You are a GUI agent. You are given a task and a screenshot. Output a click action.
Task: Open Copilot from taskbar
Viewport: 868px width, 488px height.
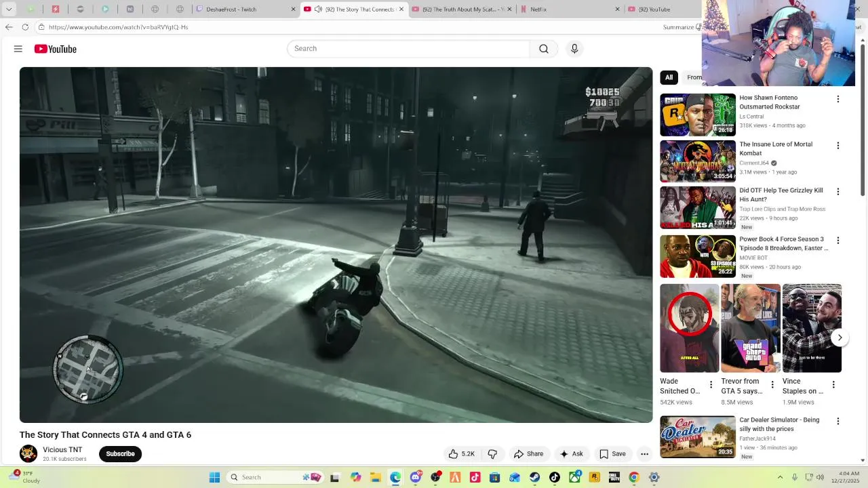click(x=355, y=477)
